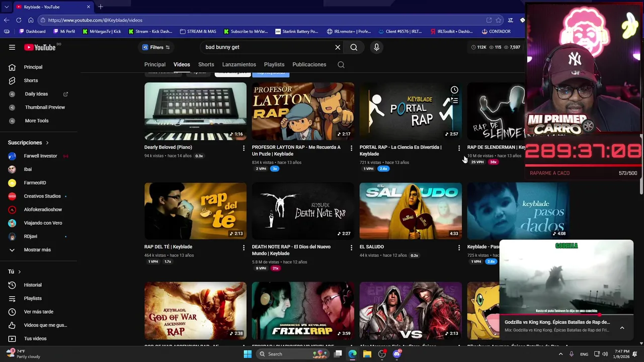
Task: Go back in the browser
Action: [7, 20]
